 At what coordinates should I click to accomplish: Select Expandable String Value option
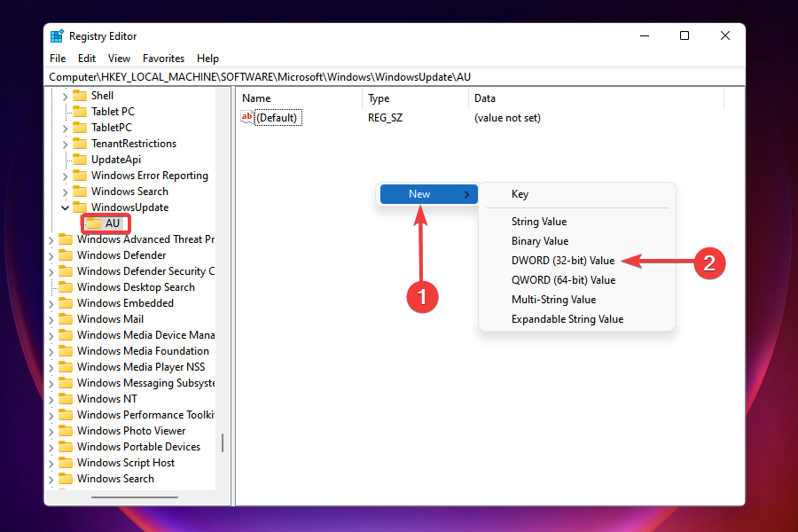pyautogui.click(x=577, y=319)
